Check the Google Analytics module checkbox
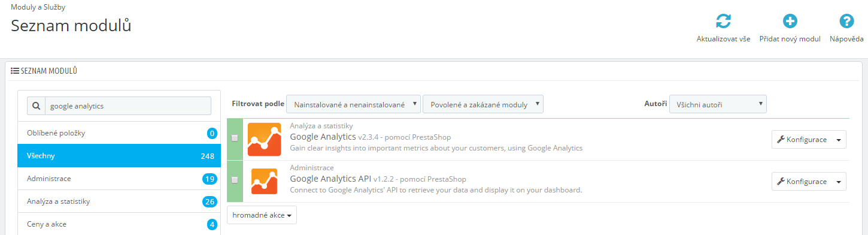 coord(235,138)
